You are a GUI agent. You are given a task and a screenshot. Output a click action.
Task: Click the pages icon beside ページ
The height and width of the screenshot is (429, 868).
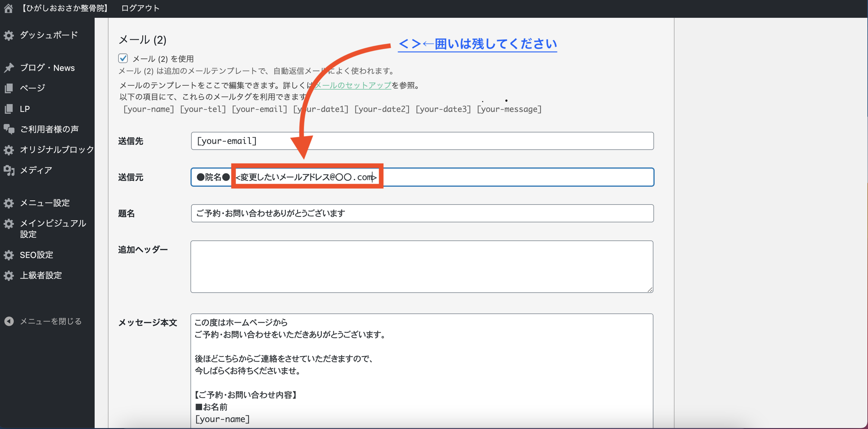coord(9,88)
